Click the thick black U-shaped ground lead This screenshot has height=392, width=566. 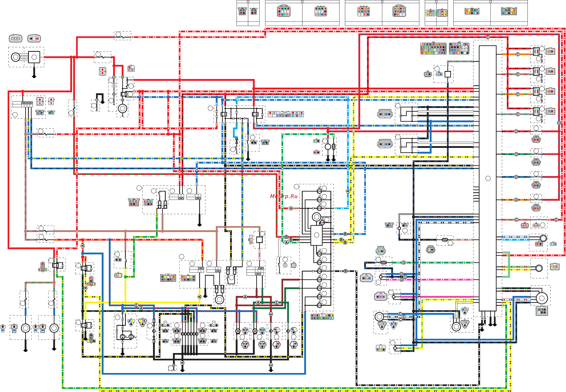click(100, 98)
